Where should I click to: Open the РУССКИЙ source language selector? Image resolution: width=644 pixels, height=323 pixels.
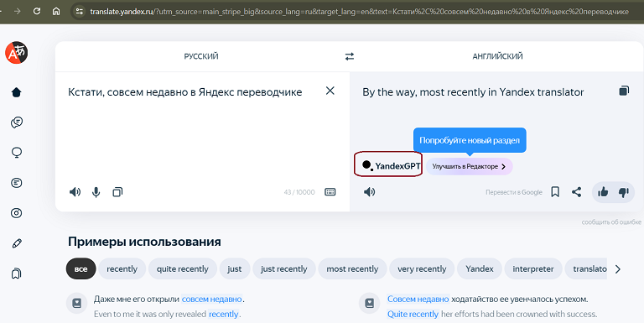pos(201,56)
